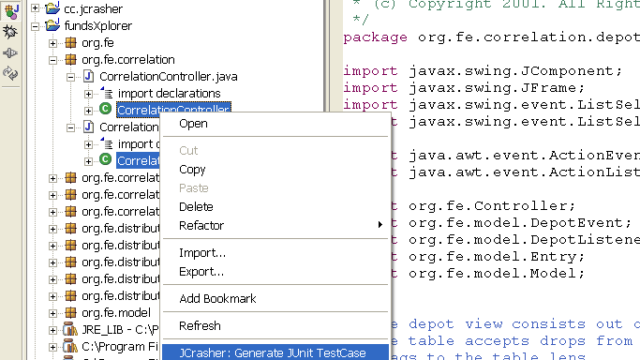Collapse the fundsXplorer project node
Viewport: 640px width, 360px height.
point(35,26)
